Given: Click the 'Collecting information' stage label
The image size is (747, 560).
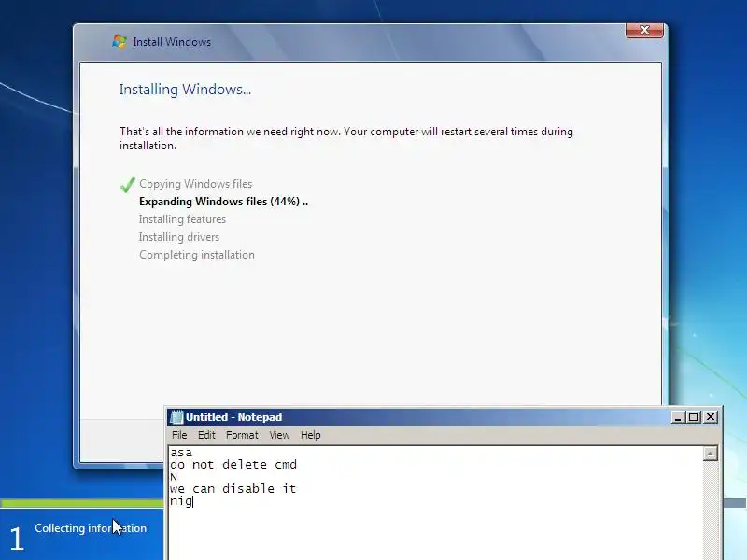Looking at the screenshot, I should click(91, 528).
